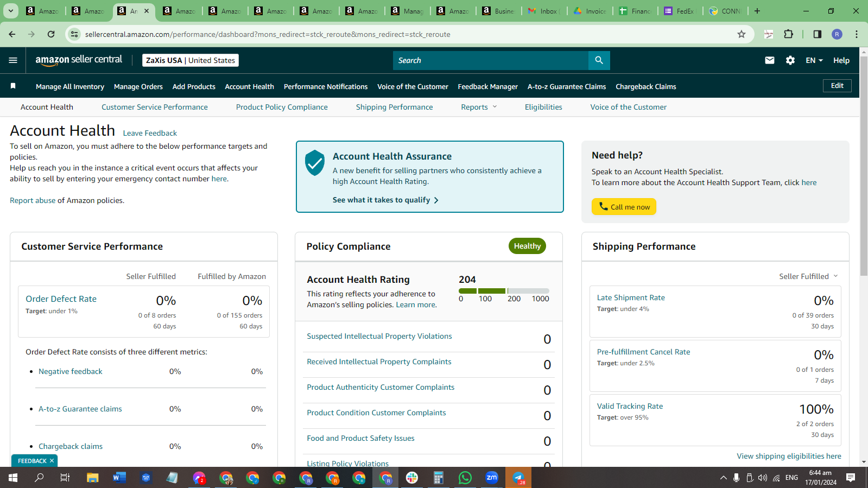Click the browser address bar URL
Image resolution: width=868 pixels, height=488 pixels.
268,34
